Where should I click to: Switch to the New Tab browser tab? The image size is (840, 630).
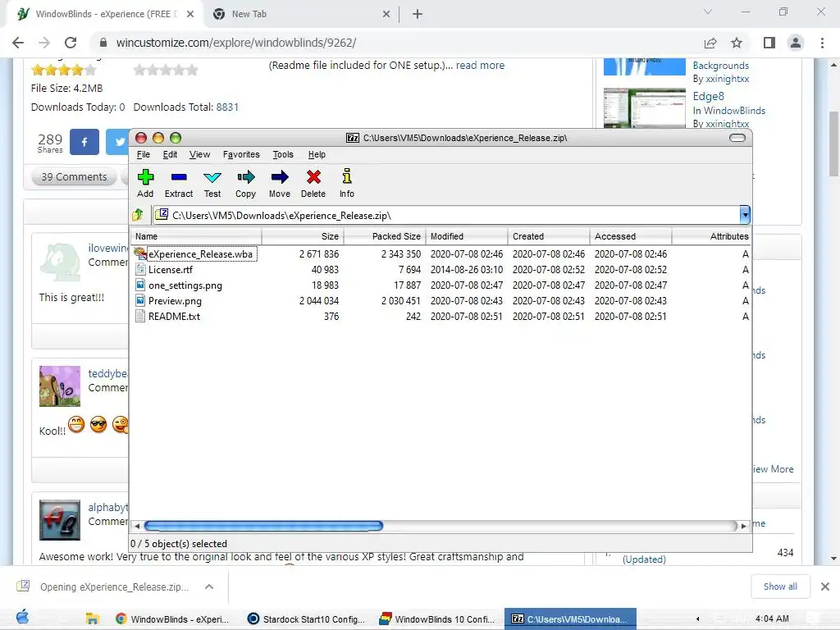pos(300,15)
